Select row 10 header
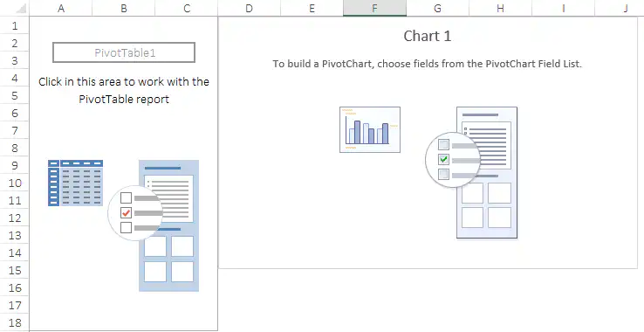Screen dimensions: 644x332 click(15, 183)
